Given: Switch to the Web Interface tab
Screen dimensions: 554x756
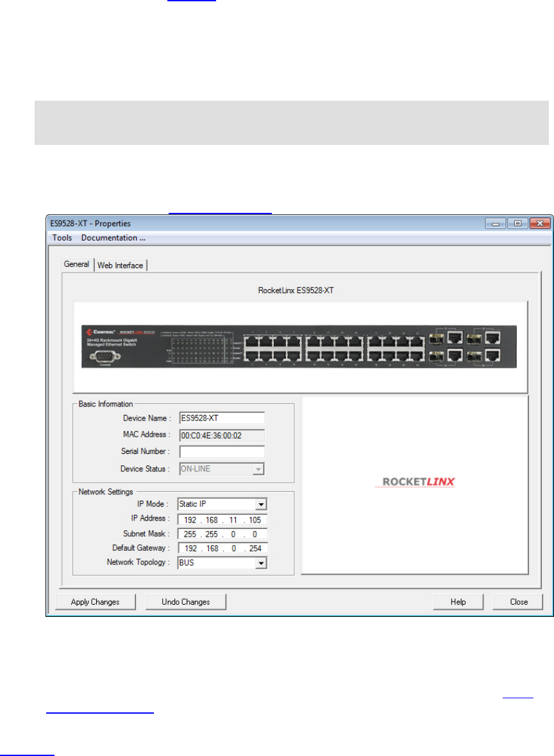Looking at the screenshot, I should point(121,265).
